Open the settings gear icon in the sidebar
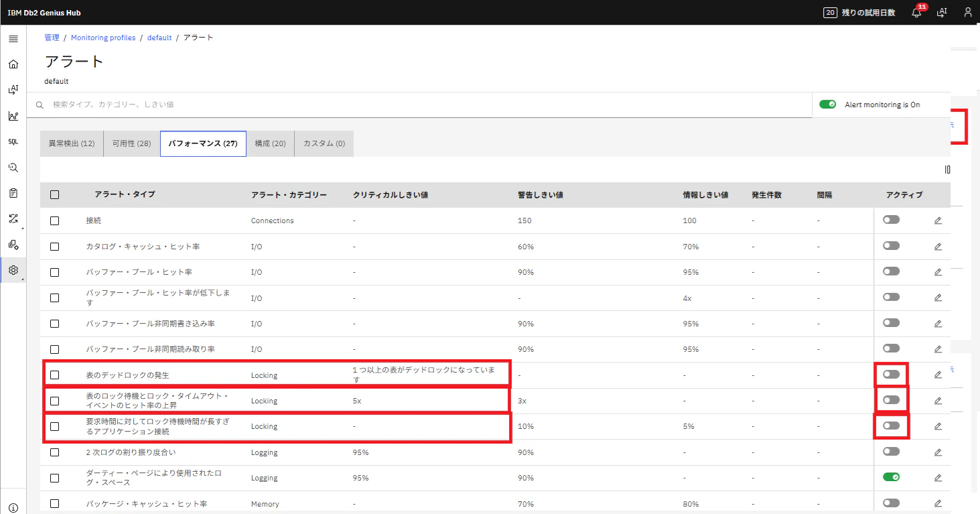Viewport: 980px width, 514px height. click(13, 270)
